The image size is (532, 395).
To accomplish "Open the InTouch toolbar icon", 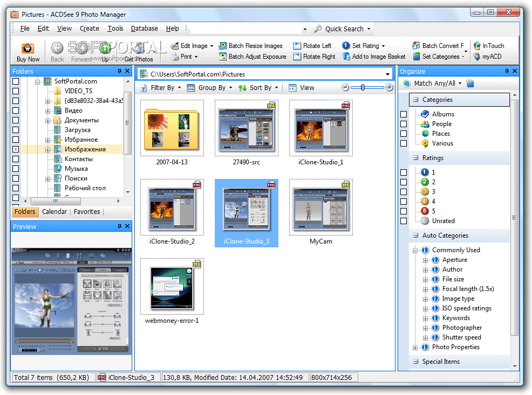I will (477, 46).
